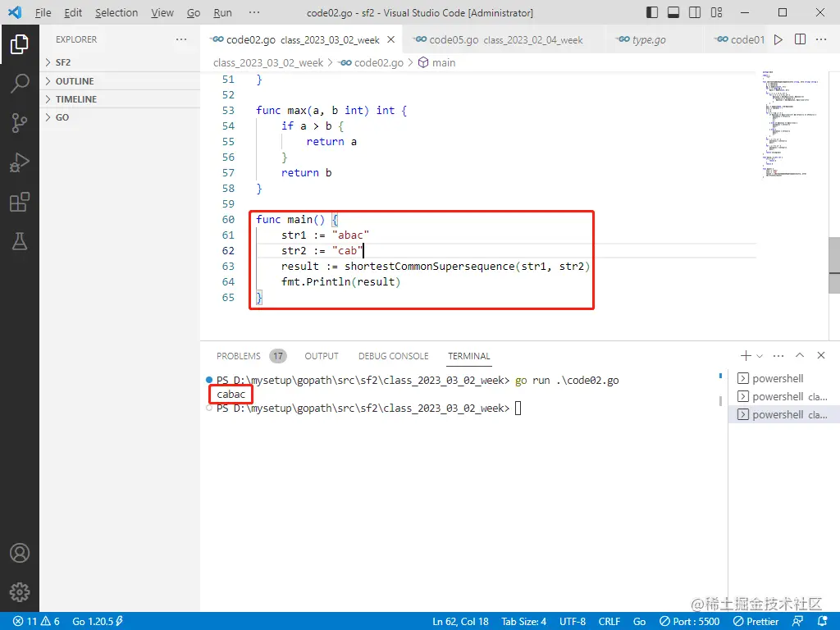The height and width of the screenshot is (630, 840).
Task: Click editor vertical scrollbar thumb
Action: tap(834, 266)
